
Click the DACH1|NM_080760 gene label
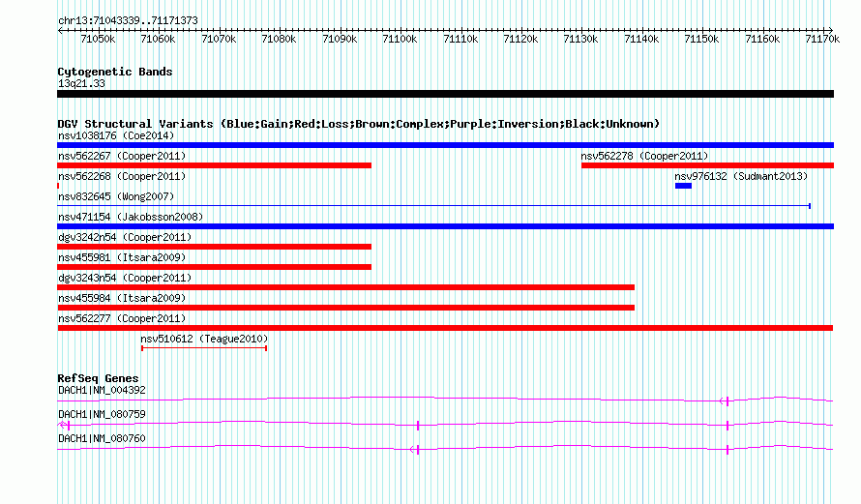tap(102, 438)
